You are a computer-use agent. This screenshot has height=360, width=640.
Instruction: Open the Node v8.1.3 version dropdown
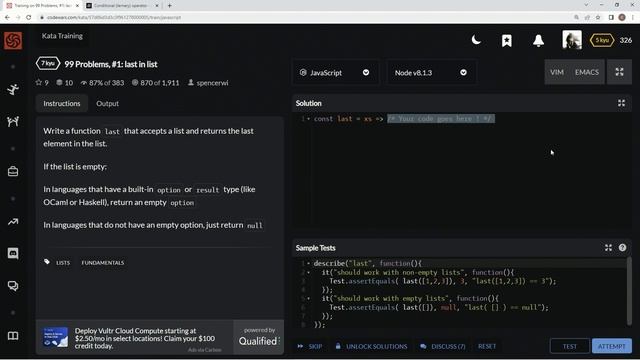431,73
